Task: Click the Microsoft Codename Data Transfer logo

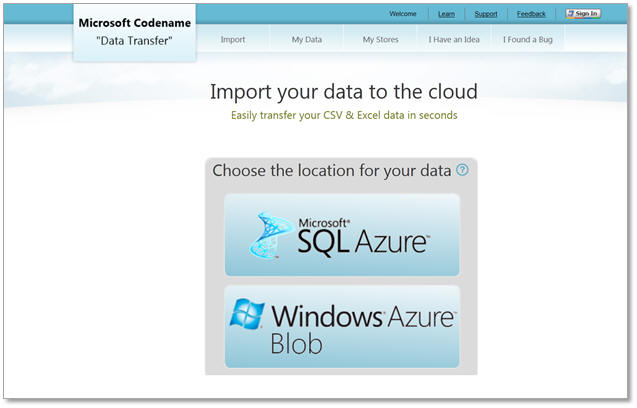Action: (134, 32)
